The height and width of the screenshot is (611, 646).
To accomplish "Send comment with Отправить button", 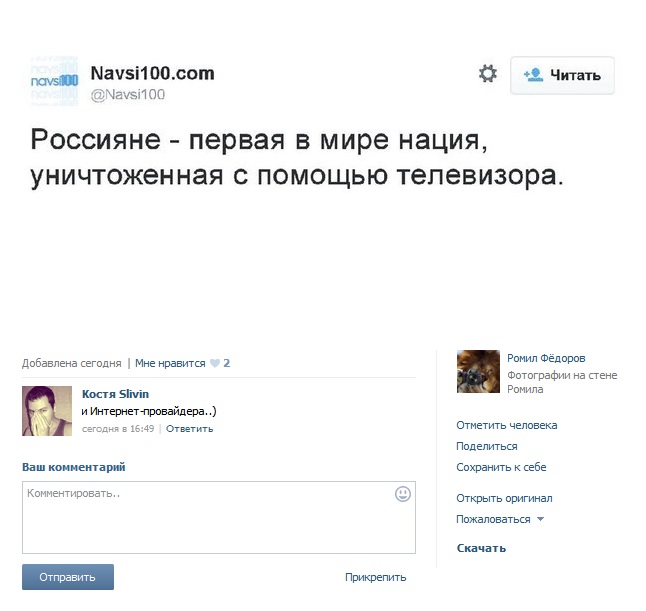I will pos(68,577).
